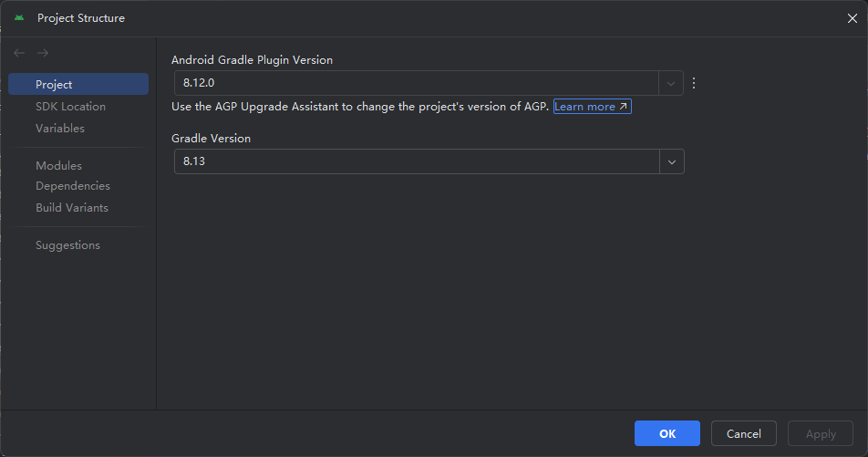This screenshot has height=457, width=868.
Task: Expand the Android Gradle Plugin Version dropdown
Action: click(672, 83)
